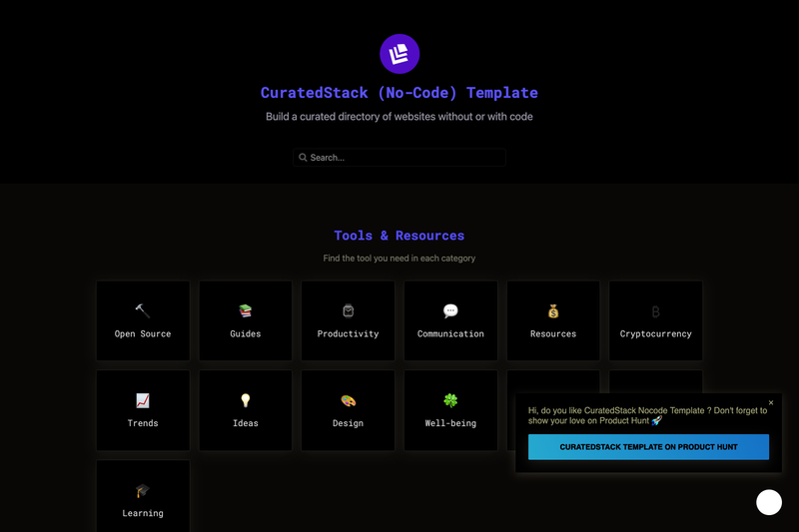Open the Resources category label

[553, 334]
